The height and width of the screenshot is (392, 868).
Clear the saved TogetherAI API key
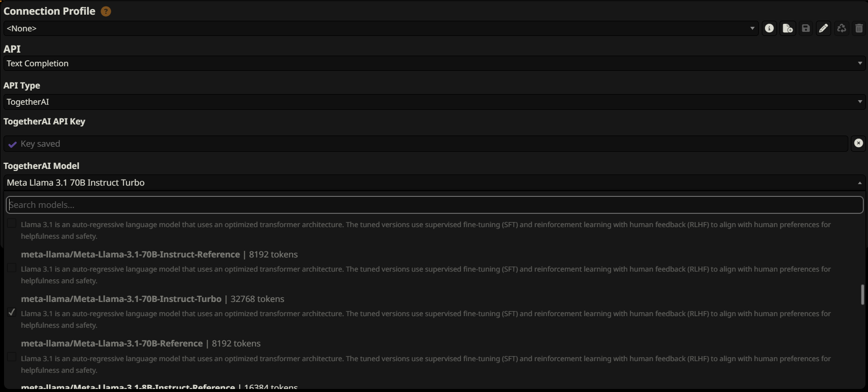click(858, 144)
